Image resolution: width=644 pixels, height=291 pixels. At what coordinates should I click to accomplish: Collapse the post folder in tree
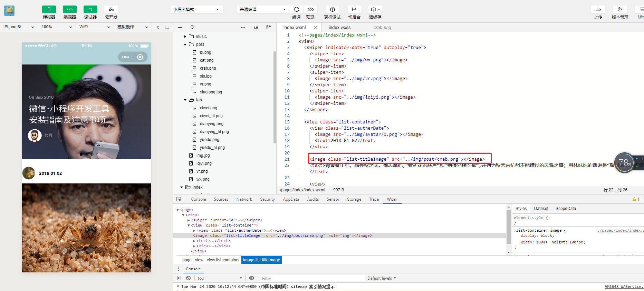click(x=185, y=44)
